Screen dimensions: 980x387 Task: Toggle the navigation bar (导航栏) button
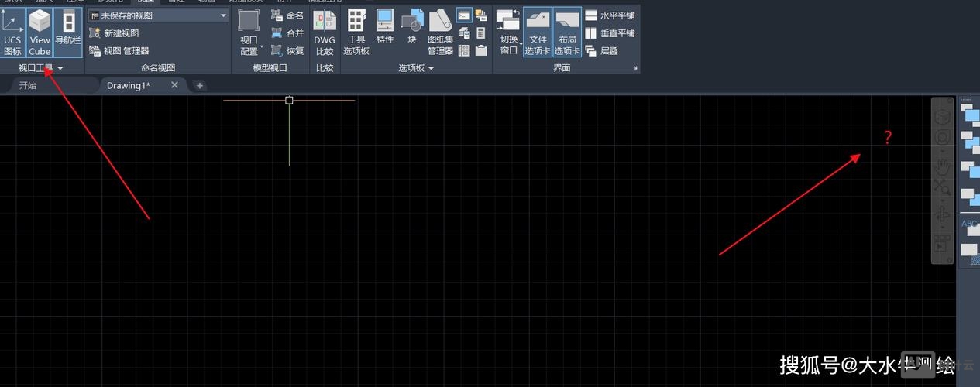click(x=68, y=33)
